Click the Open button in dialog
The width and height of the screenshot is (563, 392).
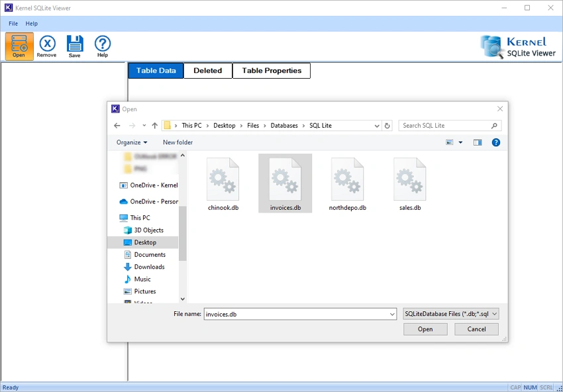(x=425, y=329)
